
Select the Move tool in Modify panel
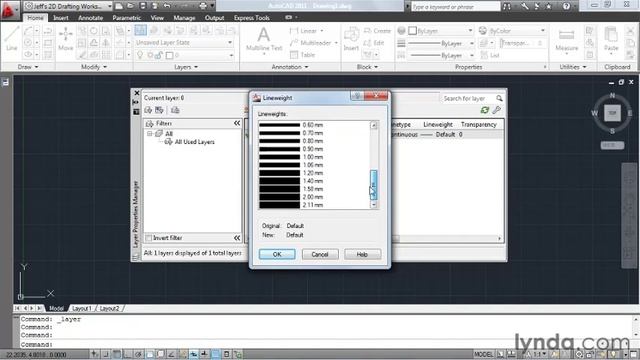pos(65,39)
